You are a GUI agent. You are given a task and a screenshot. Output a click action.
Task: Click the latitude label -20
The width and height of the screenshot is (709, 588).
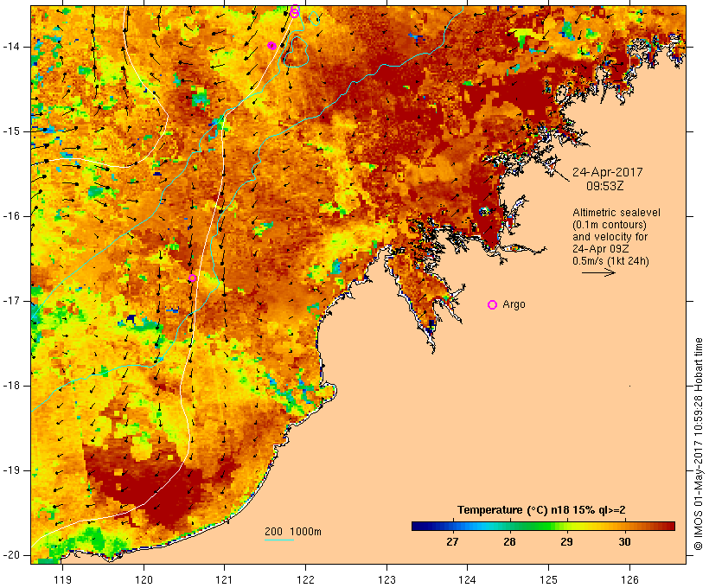click(x=11, y=555)
